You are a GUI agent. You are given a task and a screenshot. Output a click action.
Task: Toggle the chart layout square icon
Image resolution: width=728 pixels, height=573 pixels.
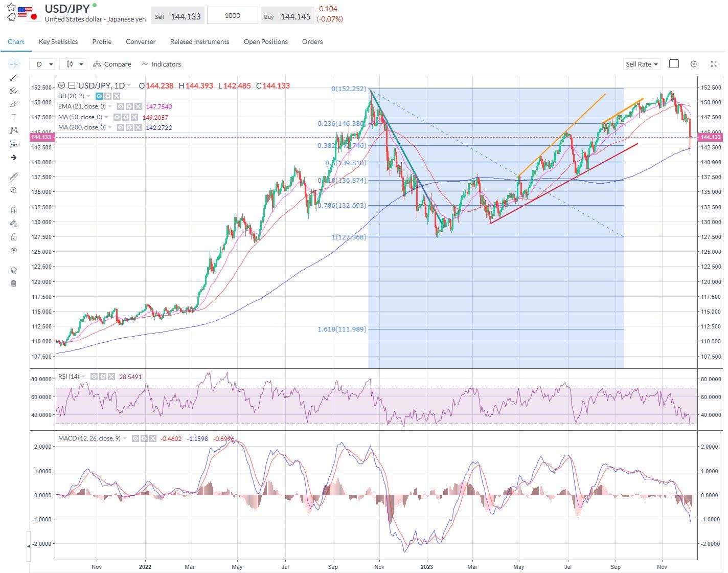[x=674, y=64]
